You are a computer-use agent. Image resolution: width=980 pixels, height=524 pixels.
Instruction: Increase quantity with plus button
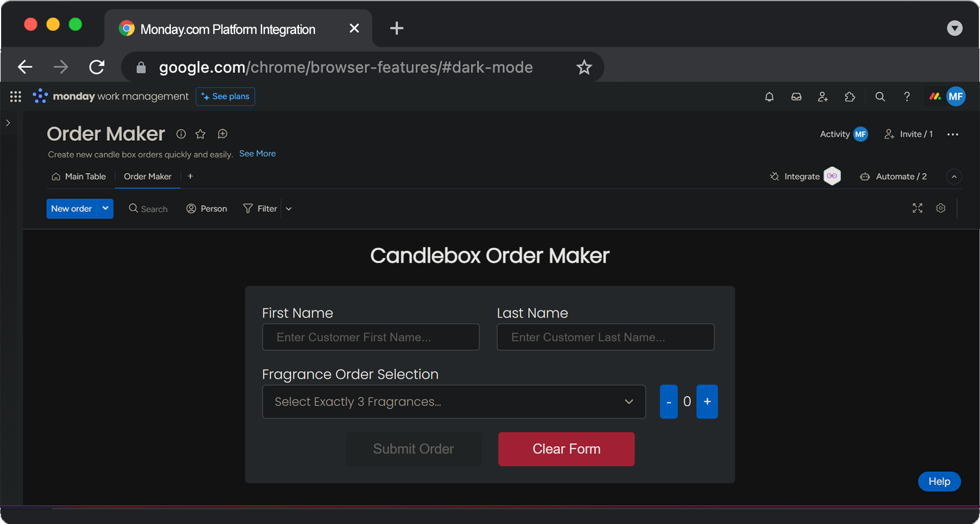coord(707,402)
